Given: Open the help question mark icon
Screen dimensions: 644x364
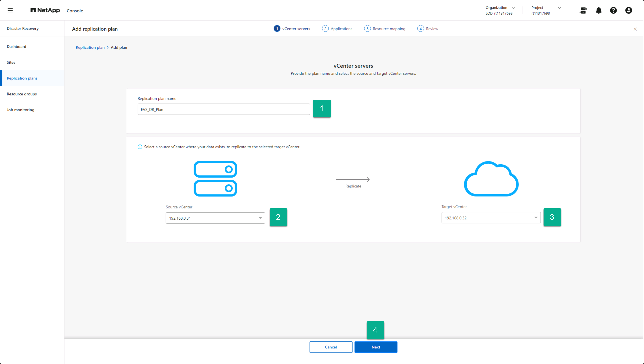Looking at the screenshot, I should 613,10.
